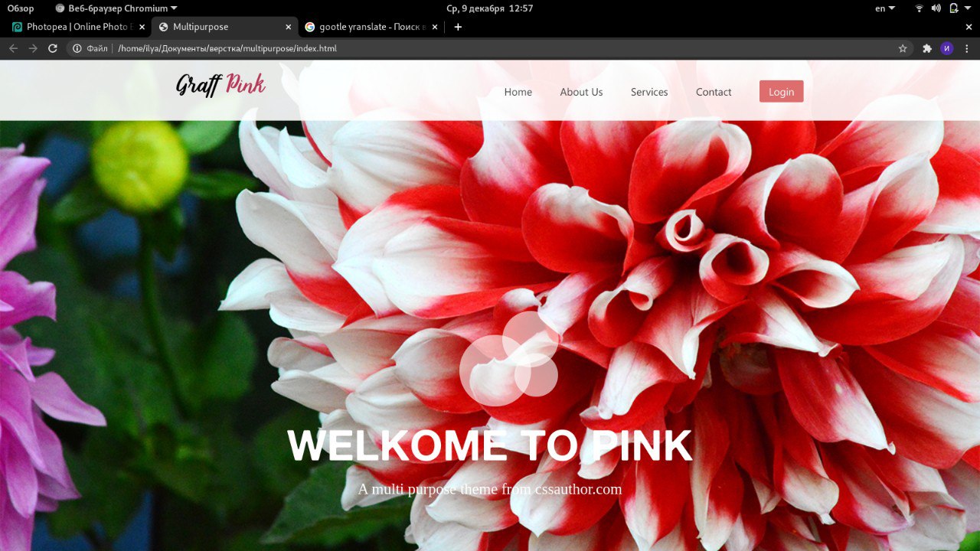
Task: Open the extensions puzzle icon
Action: click(x=927, y=48)
